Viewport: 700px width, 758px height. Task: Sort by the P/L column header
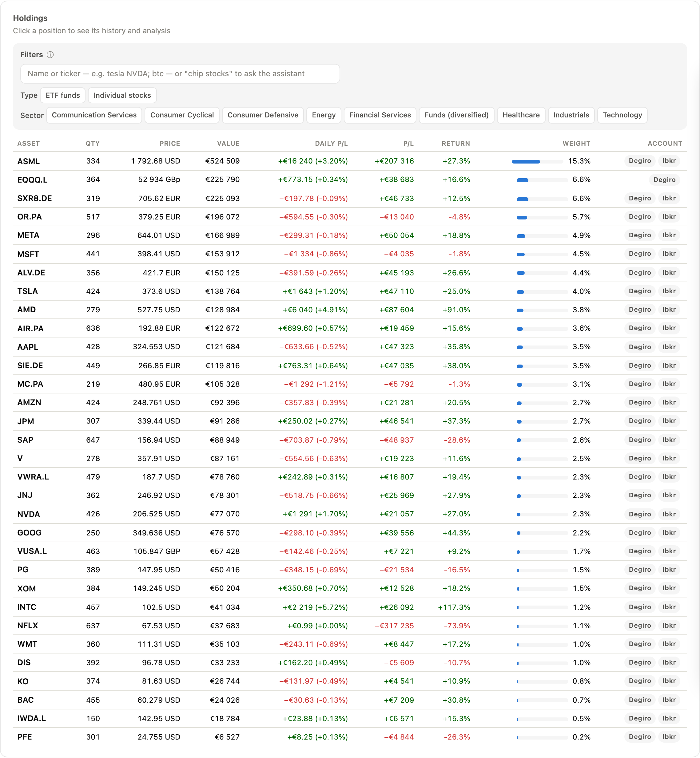[x=408, y=144]
